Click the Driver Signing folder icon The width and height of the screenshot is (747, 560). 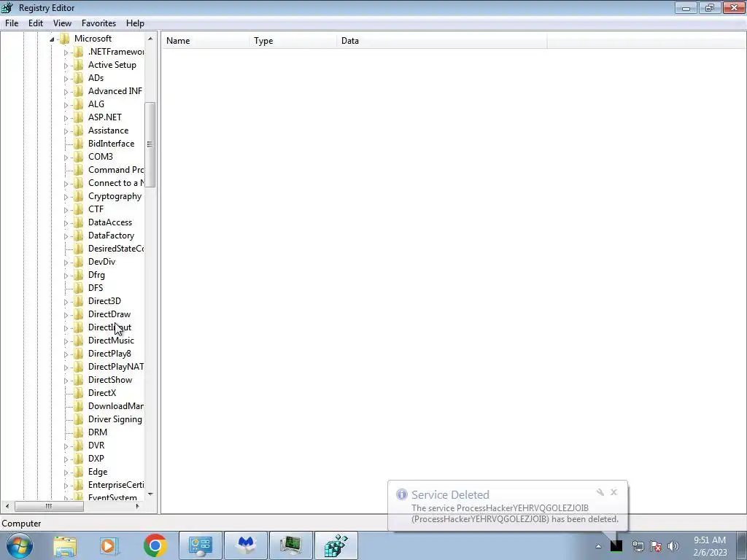(x=79, y=419)
